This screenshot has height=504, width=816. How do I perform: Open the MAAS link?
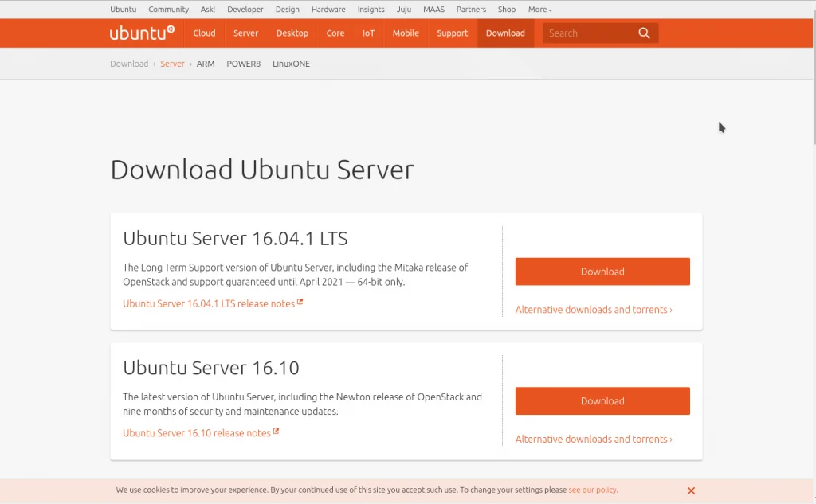tap(434, 10)
